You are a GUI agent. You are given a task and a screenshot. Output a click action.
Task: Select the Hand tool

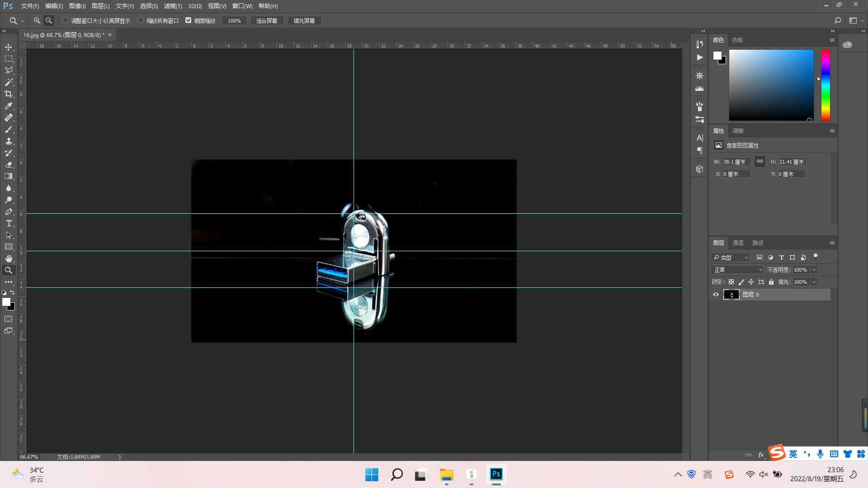point(9,258)
